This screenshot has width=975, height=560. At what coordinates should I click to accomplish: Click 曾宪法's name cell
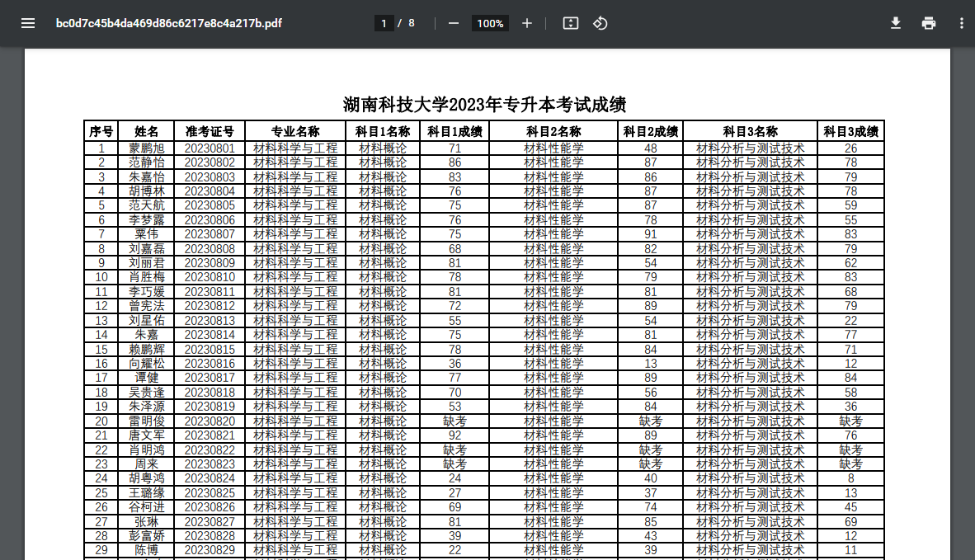click(146, 306)
